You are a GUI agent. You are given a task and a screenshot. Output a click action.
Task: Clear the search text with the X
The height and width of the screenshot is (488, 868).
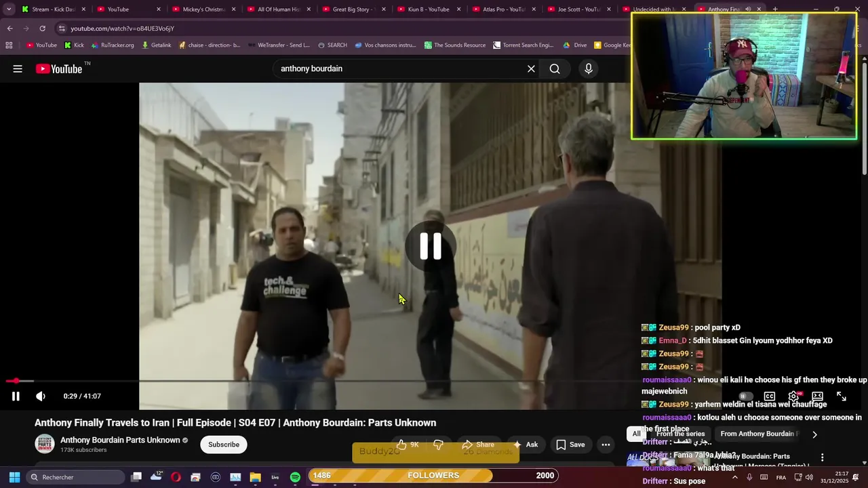tap(531, 68)
